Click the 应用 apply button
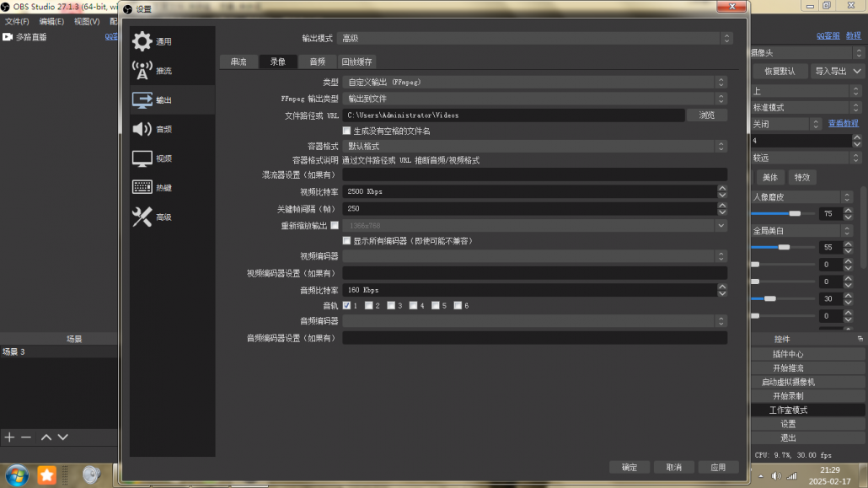This screenshot has height=488, width=868. coord(717,467)
